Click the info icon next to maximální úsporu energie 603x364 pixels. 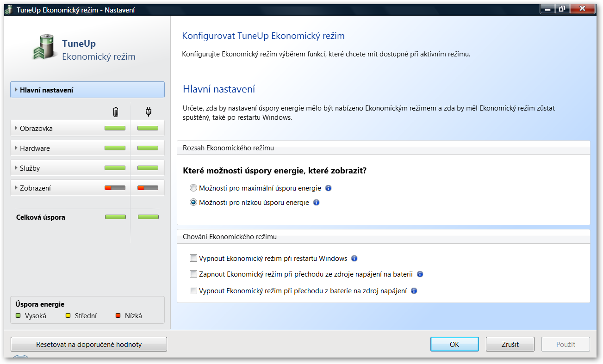[x=329, y=188]
